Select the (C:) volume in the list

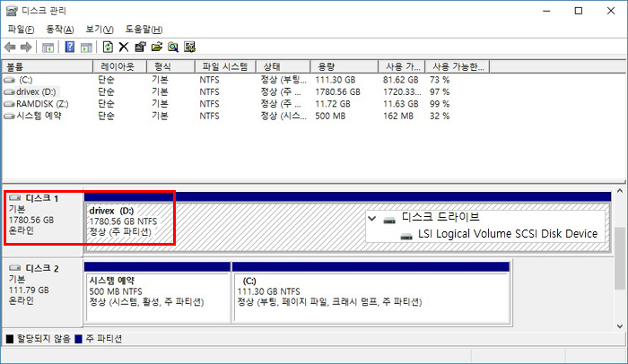click(x=26, y=80)
